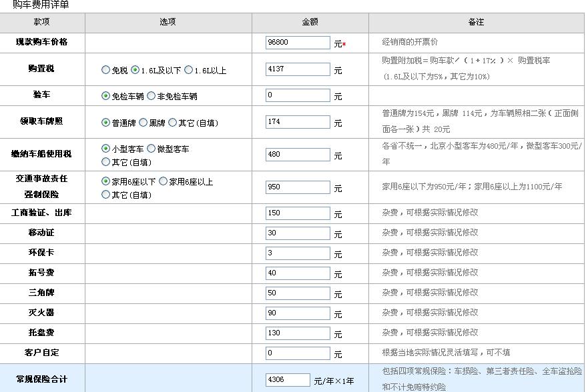Click the 现款购车价格 amount field
586x392 pixels.
pos(298,43)
